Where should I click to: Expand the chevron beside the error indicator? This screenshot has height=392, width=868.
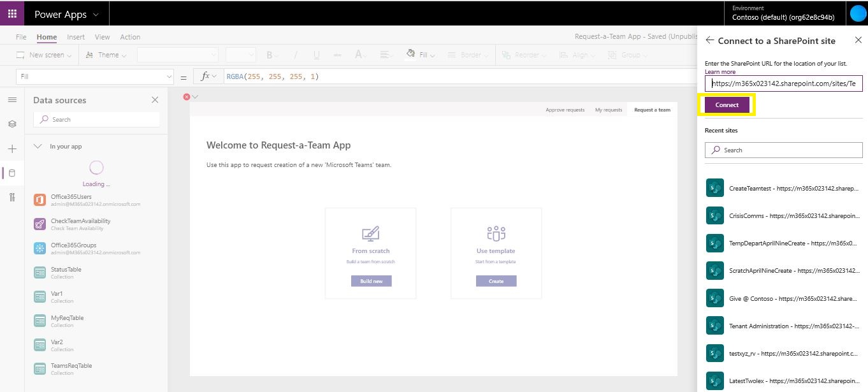click(196, 97)
